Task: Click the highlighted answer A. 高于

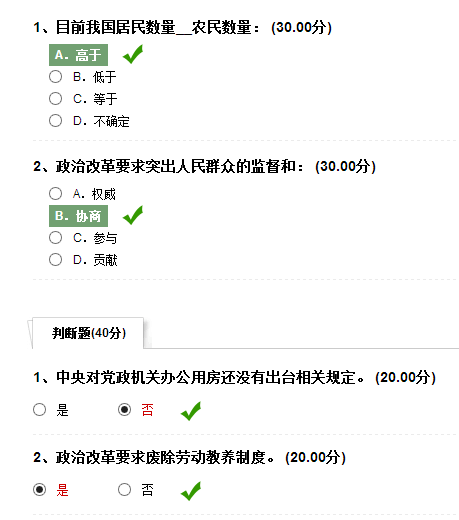Action: pyautogui.click(x=78, y=55)
